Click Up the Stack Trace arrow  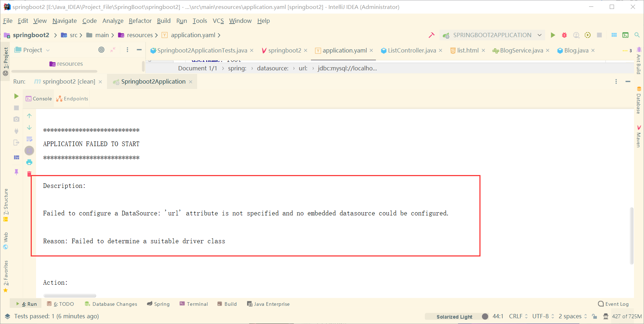click(29, 116)
